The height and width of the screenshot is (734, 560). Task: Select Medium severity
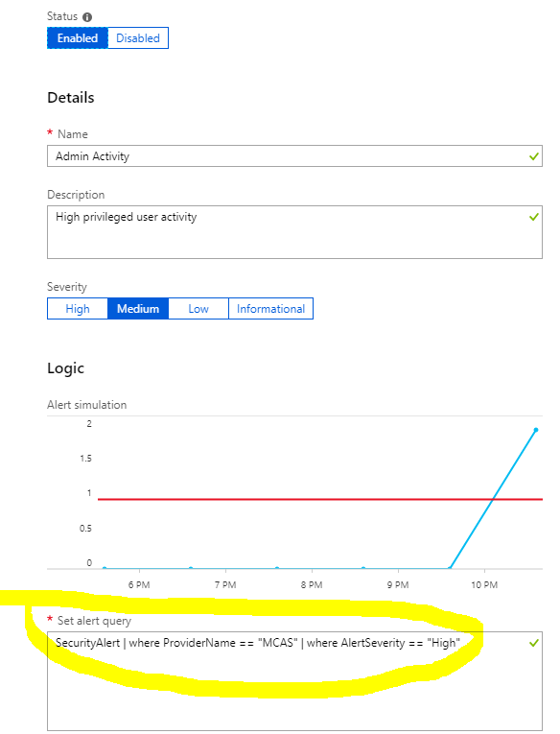tap(138, 309)
